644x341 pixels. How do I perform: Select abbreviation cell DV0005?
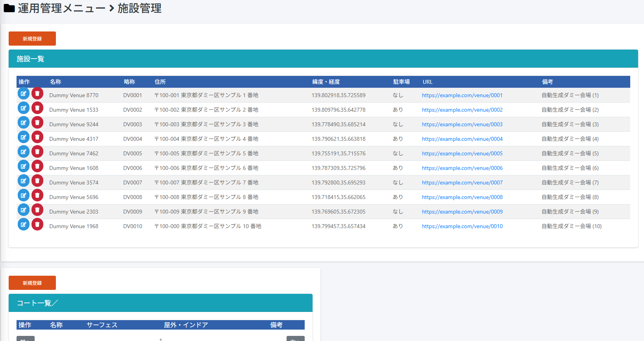point(133,153)
